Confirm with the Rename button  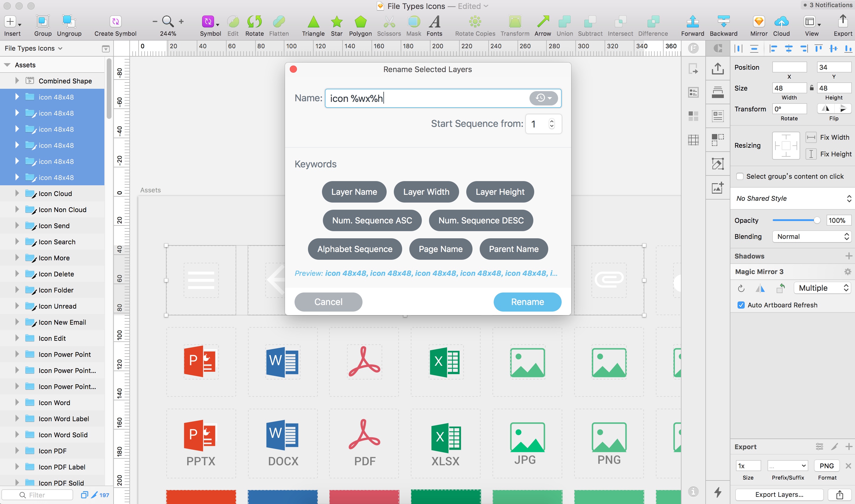527,302
